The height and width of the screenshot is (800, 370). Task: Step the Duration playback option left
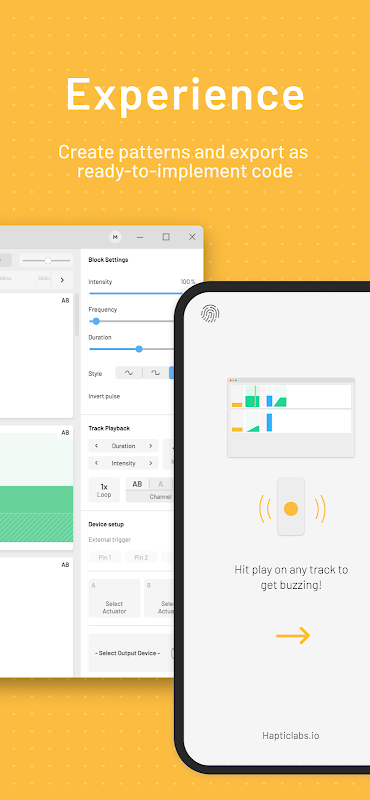coord(96,446)
